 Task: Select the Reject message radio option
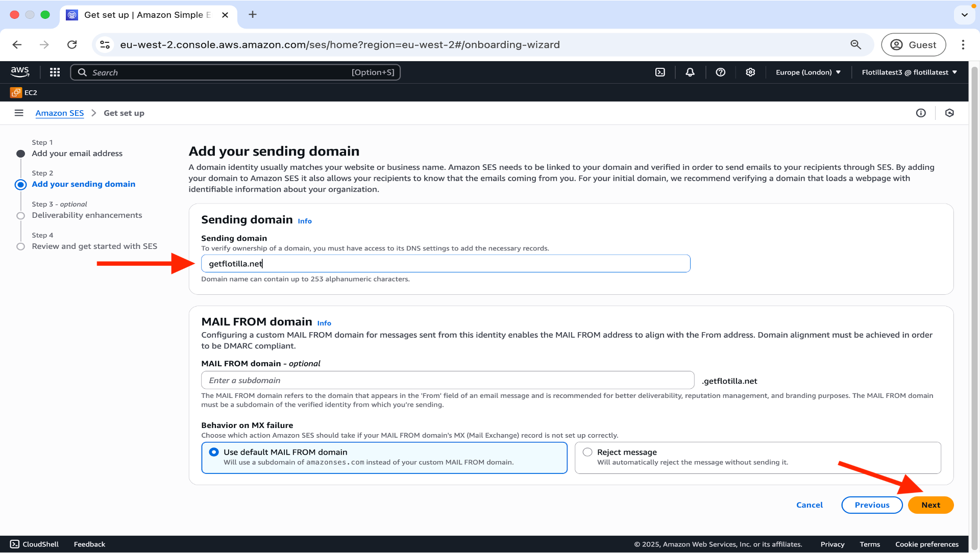click(x=587, y=452)
